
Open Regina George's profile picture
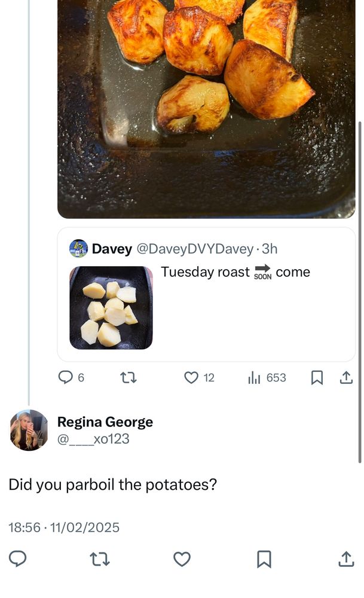[x=29, y=430]
